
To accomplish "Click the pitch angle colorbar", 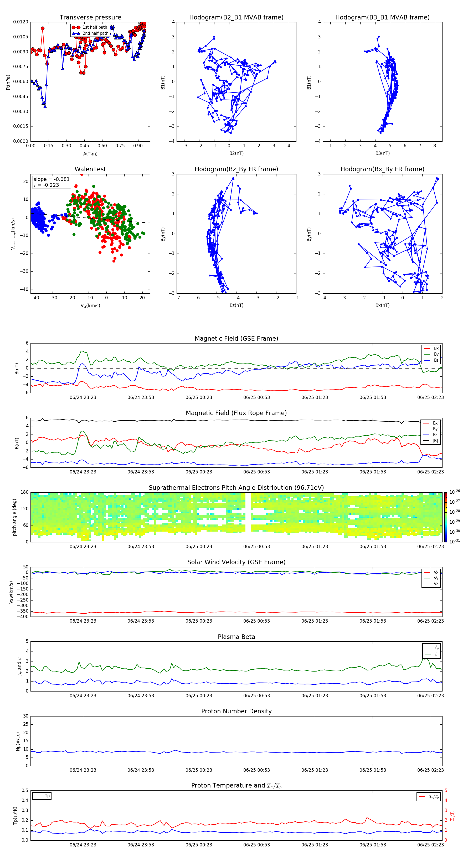I will (x=446, y=517).
